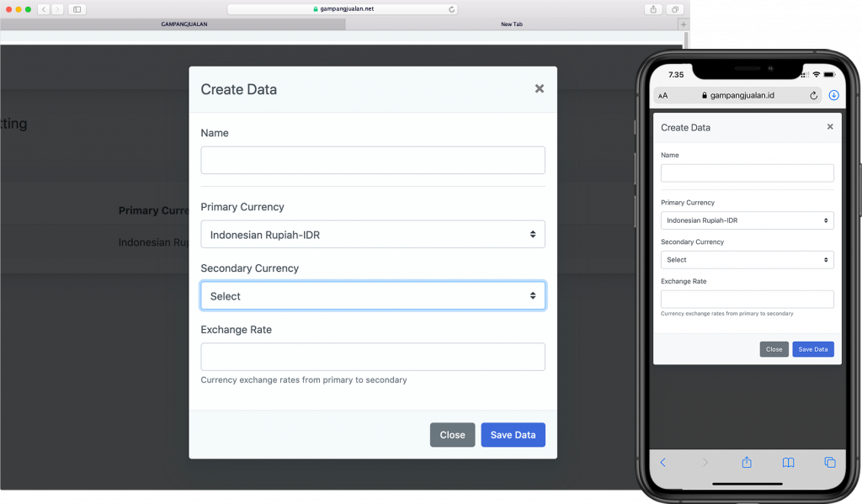Tap the downloads icon in mobile Safari
This screenshot has width=862, height=504.
point(833,95)
